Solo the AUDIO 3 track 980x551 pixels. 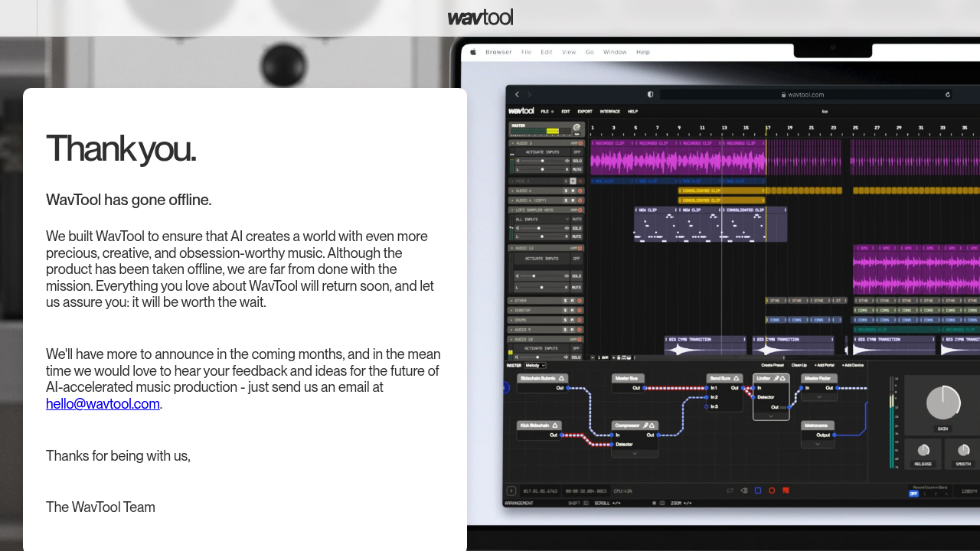click(x=577, y=161)
